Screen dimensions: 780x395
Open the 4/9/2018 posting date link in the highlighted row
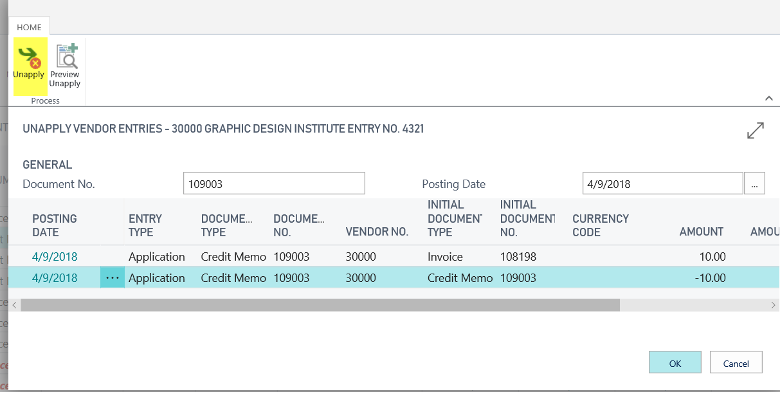[55, 278]
